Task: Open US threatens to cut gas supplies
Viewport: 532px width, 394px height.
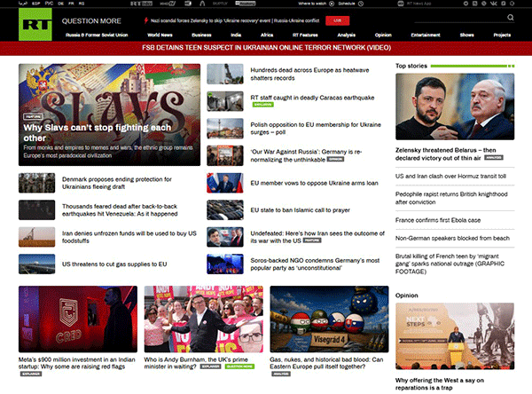Action: click(114, 264)
